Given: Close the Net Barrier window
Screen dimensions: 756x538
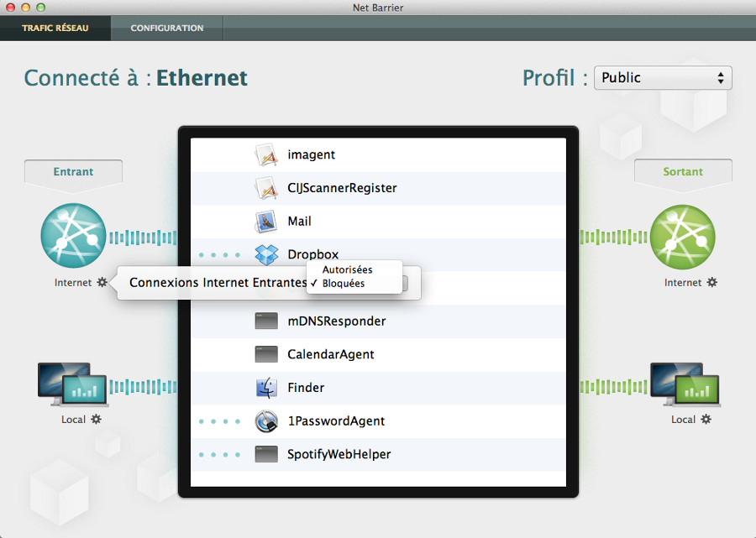Looking at the screenshot, I should 11,8.
